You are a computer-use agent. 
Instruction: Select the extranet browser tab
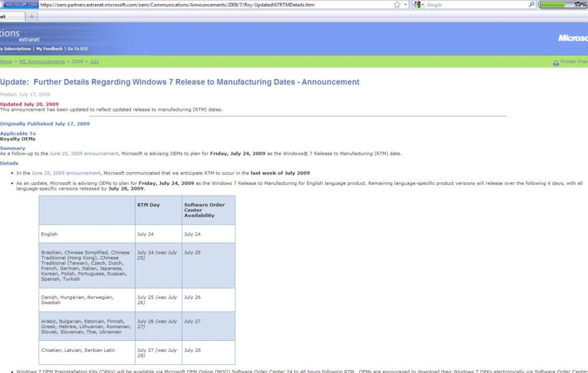pyautogui.click(x=12, y=17)
